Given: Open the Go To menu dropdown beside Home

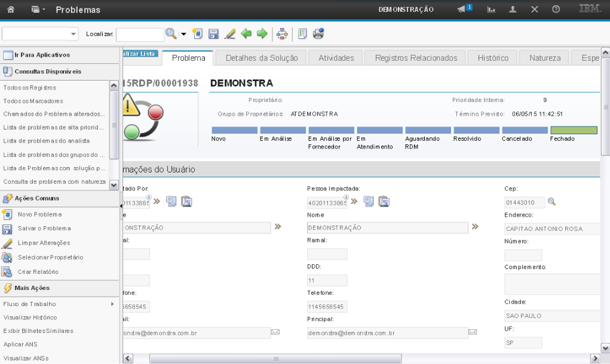Looking at the screenshot, I should (38, 10).
